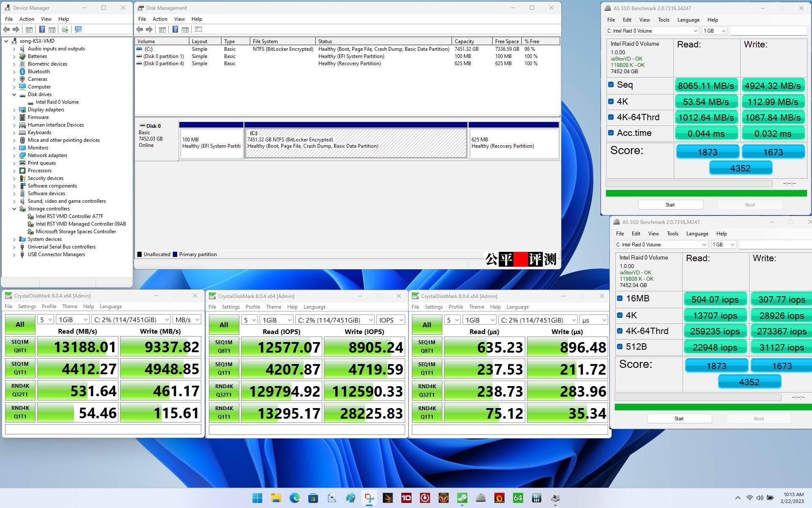Open 1 GB size dropdown in upper AS SSD
This screenshot has width=812, height=508.
tap(714, 31)
